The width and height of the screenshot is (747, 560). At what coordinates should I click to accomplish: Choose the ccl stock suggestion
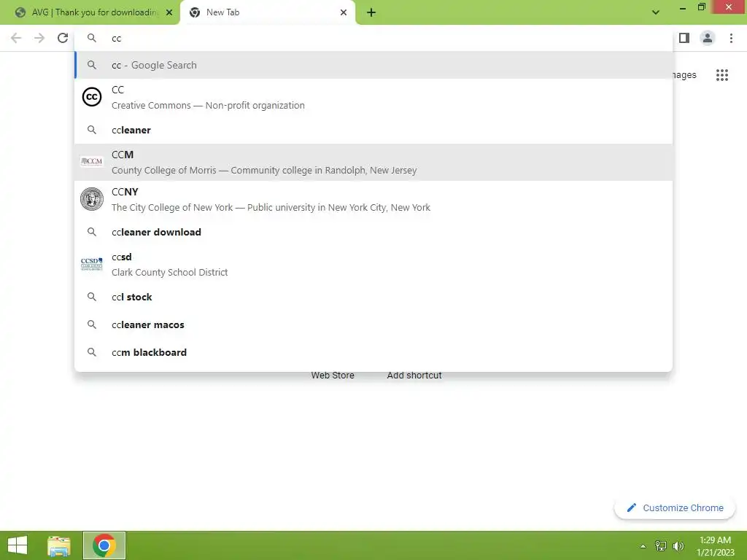(x=373, y=297)
